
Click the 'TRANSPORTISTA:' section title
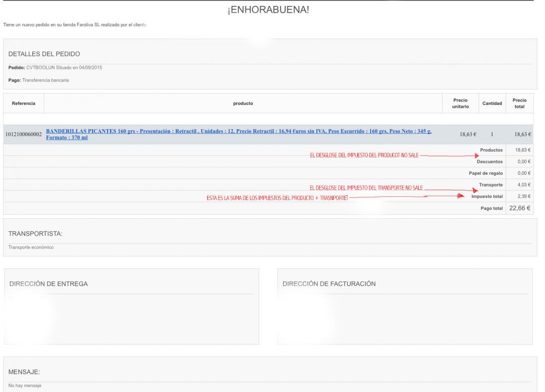[36, 234]
